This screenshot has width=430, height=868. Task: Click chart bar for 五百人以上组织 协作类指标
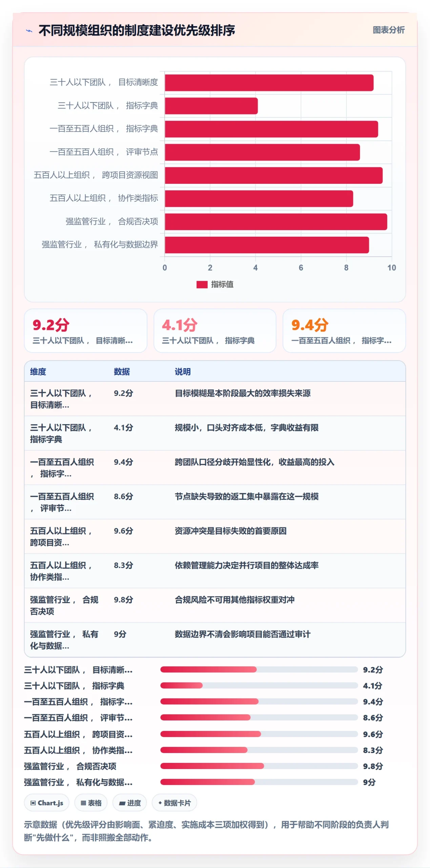click(259, 198)
